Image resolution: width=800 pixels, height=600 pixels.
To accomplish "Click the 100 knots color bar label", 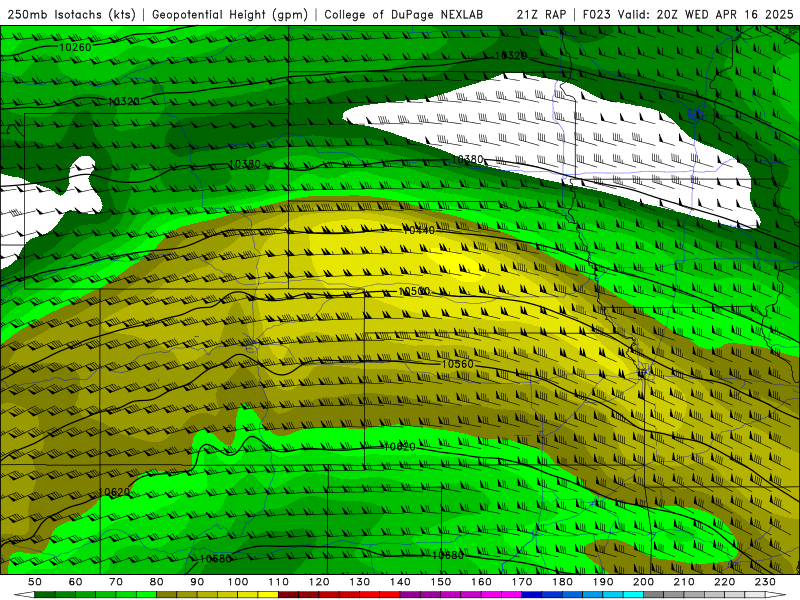I will click(238, 582).
